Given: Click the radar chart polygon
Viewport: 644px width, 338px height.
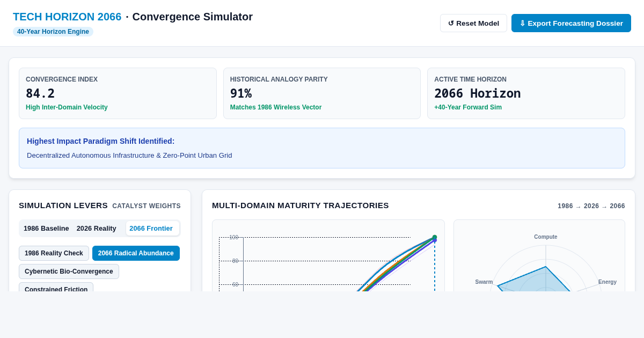Looking at the screenshot, I should (x=534, y=280).
